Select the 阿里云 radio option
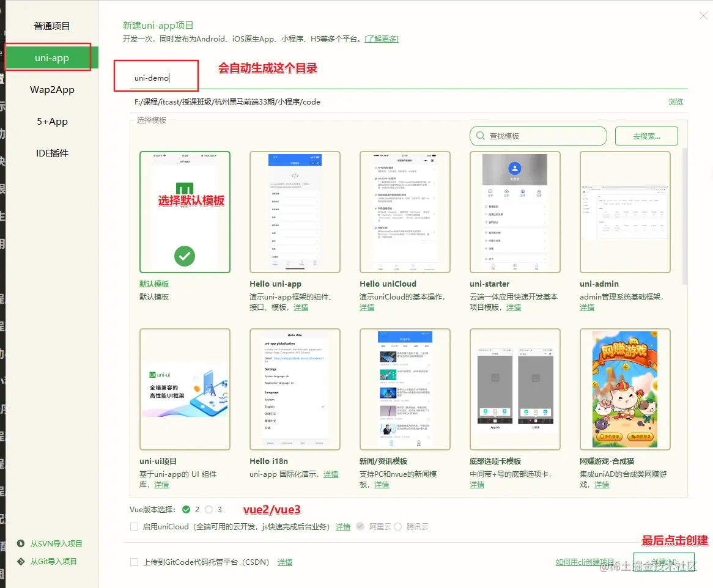 pos(360,527)
